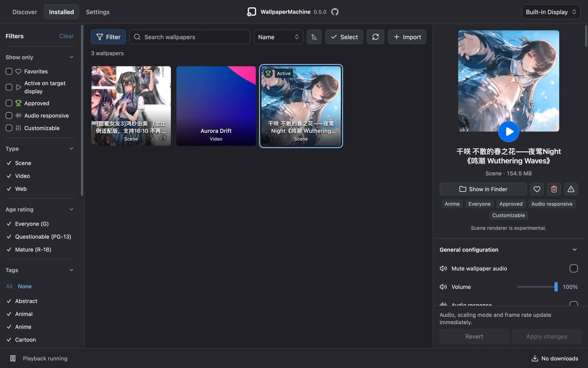The height and width of the screenshot is (368, 588).
Task: Switch to the Discover tab
Action: point(25,12)
